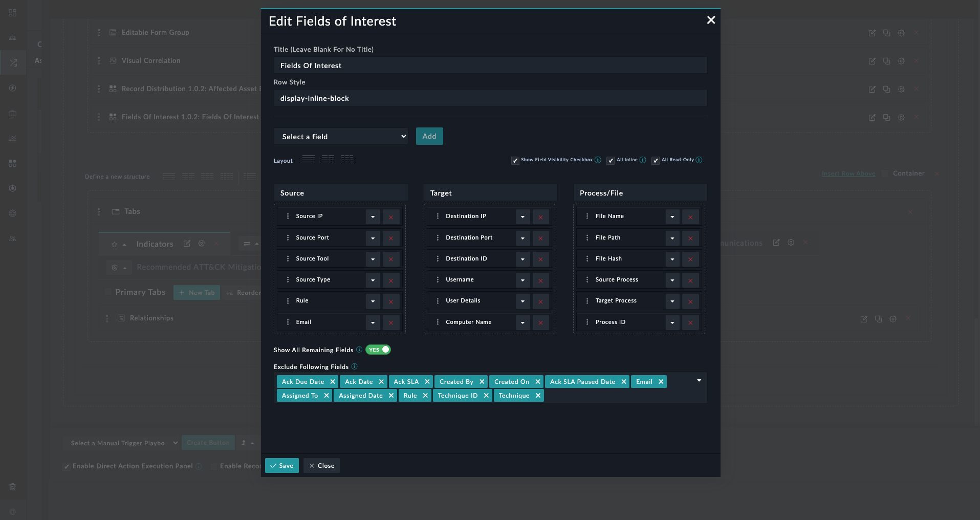Viewport: 980px width, 520px height.
Task: Select the single-column layout icon
Action: (308, 159)
